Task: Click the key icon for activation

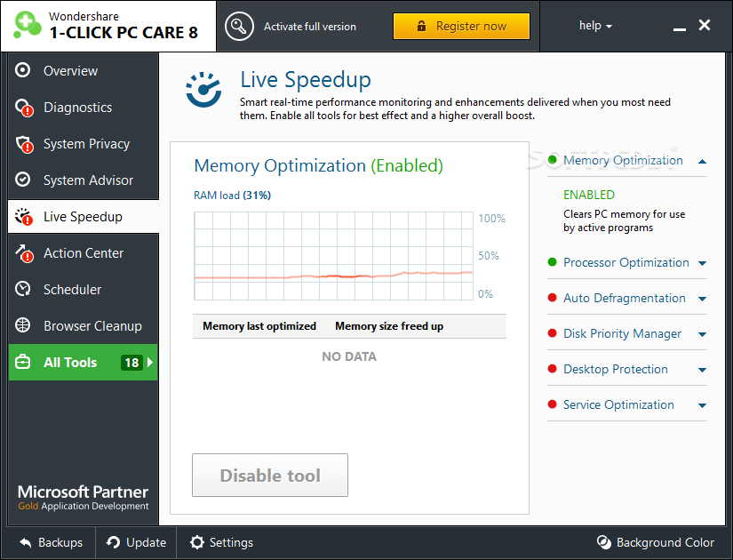Action: pyautogui.click(x=239, y=27)
